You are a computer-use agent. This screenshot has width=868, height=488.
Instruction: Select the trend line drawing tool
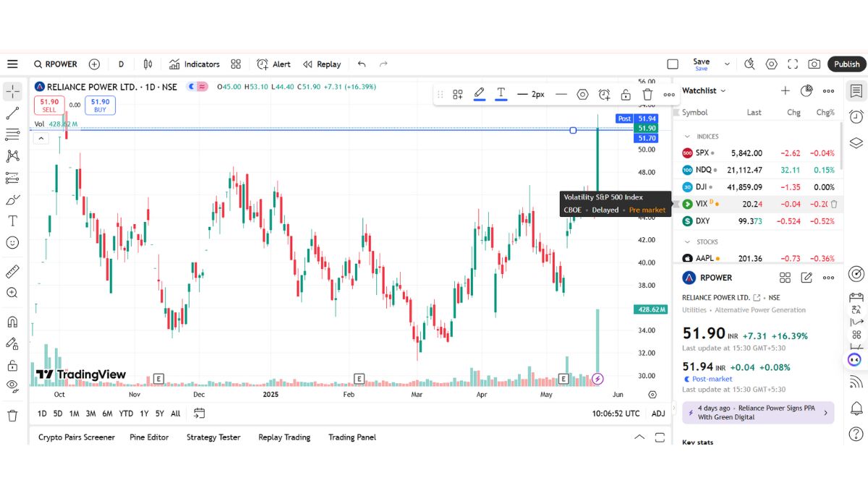pos(12,114)
